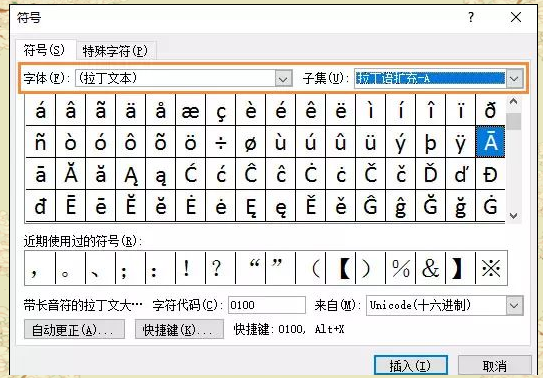Select the ā lowercase macron symbol
543x378 pixels.
point(41,174)
